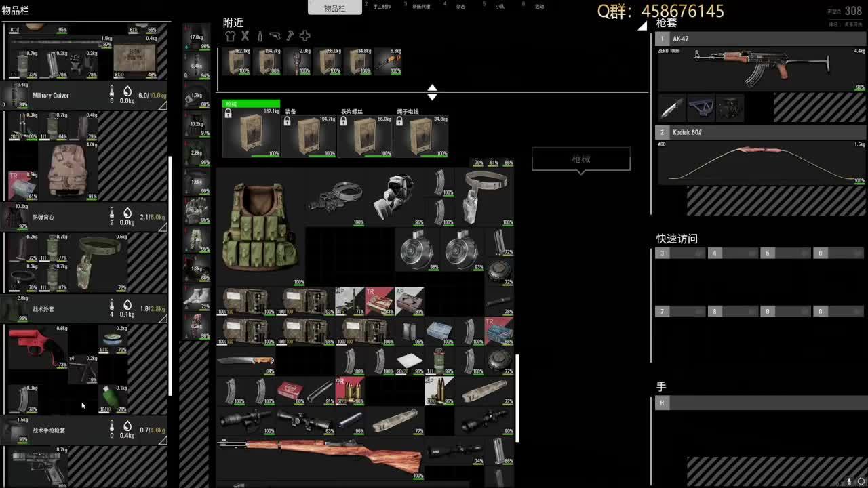The width and height of the screenshot is (868, 488).
Task: Select the tactical vest in the container grid
Action: pyautogui.click(x=261, y=227)
